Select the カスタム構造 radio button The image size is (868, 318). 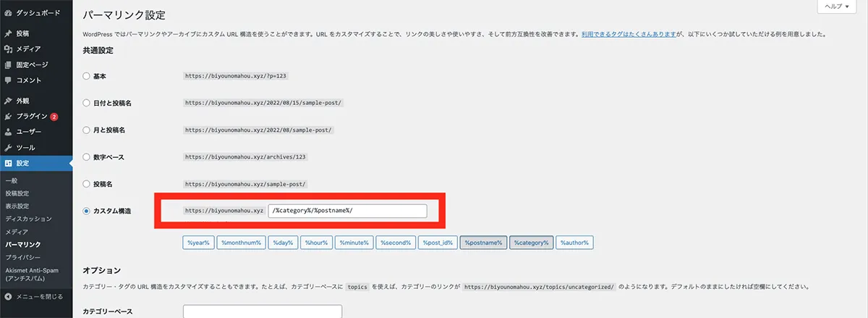[x=87, y=211]
